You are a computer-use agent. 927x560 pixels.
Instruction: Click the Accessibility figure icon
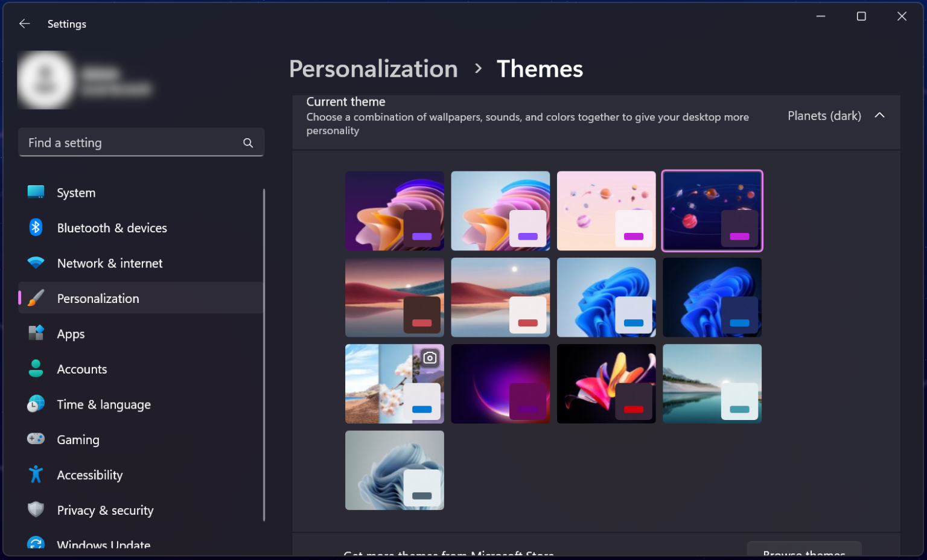coord(36,474)
